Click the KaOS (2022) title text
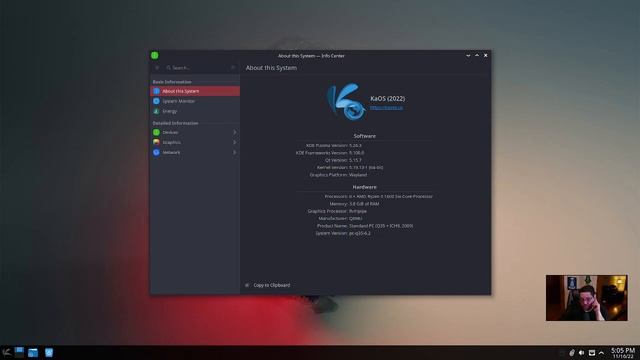The image size is (640, 360). coord(388,98)
